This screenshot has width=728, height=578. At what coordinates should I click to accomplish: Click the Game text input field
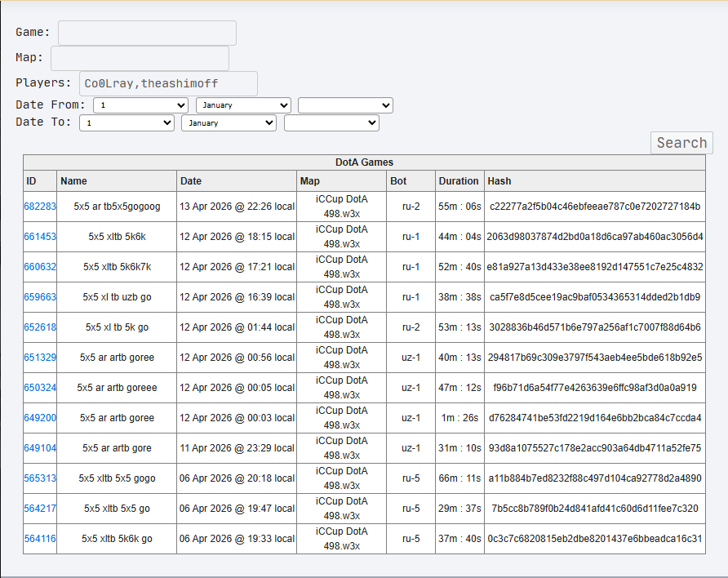(x=147, y=33)
